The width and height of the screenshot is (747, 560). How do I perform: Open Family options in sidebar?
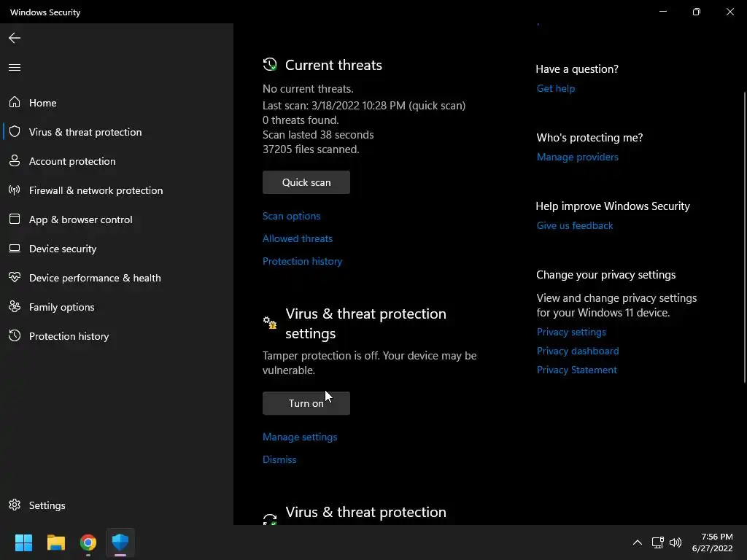(x=117, y=307)
